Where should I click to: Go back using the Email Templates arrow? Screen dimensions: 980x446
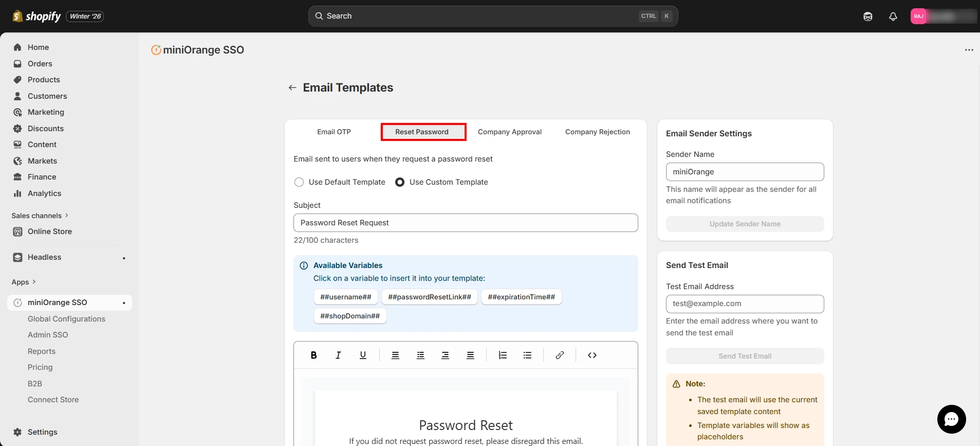click(292, 87)
